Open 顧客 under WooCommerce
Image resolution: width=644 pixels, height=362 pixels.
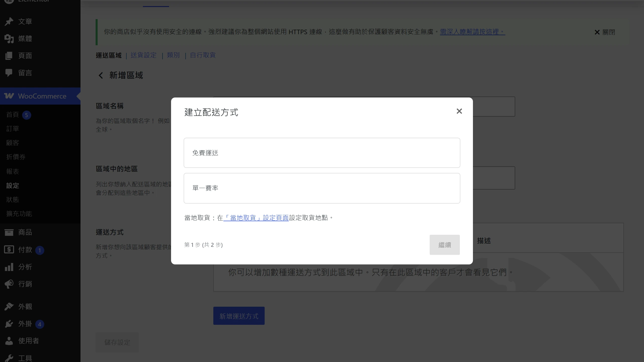coord(13,143)
